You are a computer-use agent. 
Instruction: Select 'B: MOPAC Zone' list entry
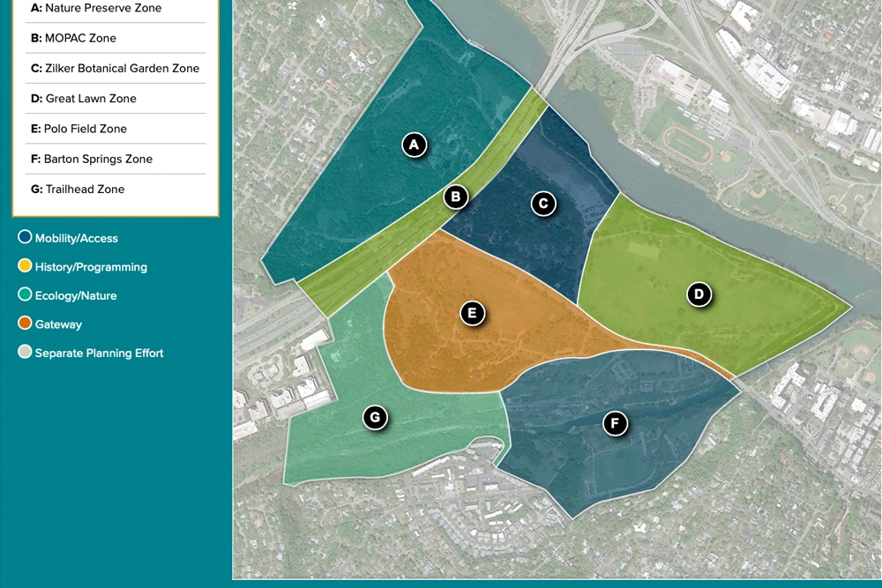click(x=74, y=38)
